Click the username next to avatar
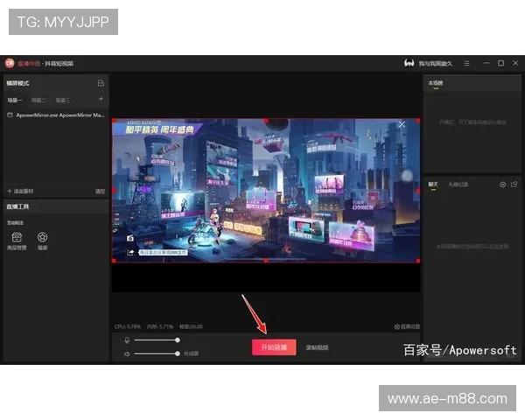The image size is (525, 420). [435, 63]
